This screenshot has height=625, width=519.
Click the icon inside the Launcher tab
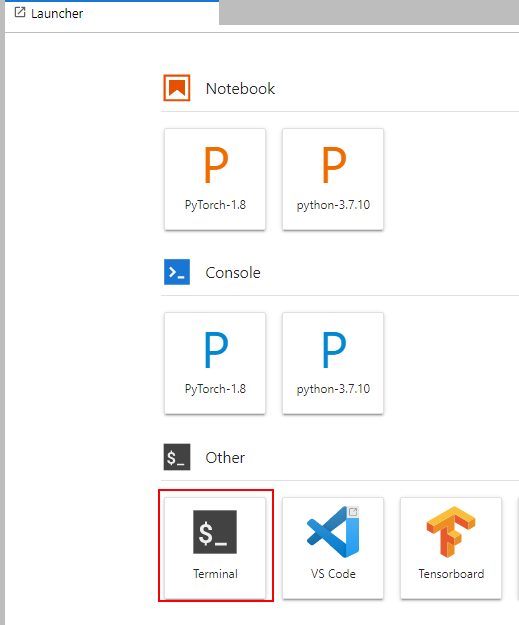(20, 12)
